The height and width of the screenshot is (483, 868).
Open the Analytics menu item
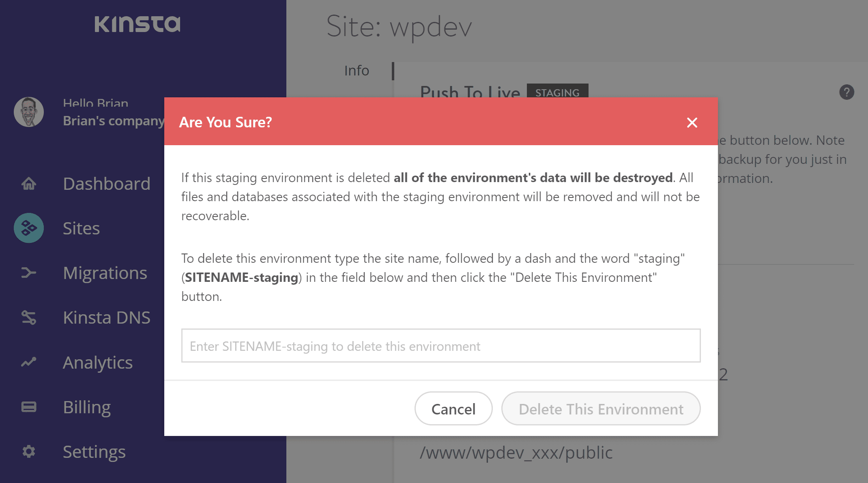98,362
